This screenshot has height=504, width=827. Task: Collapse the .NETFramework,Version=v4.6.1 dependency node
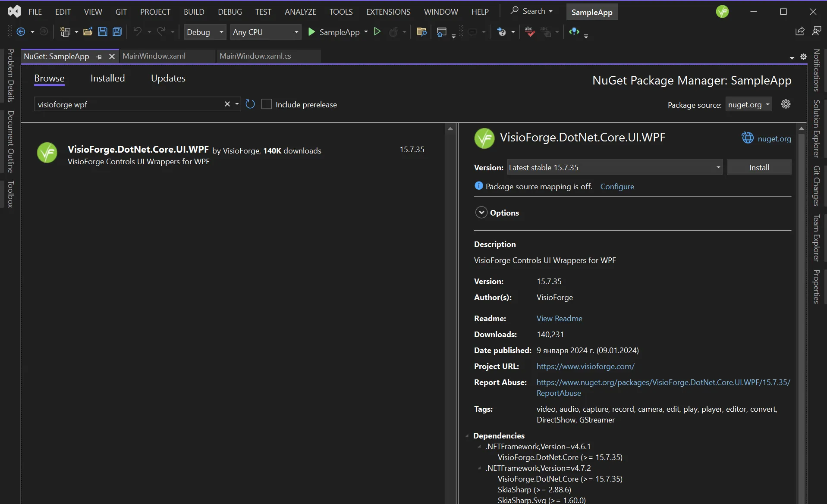tap(479, 447)
